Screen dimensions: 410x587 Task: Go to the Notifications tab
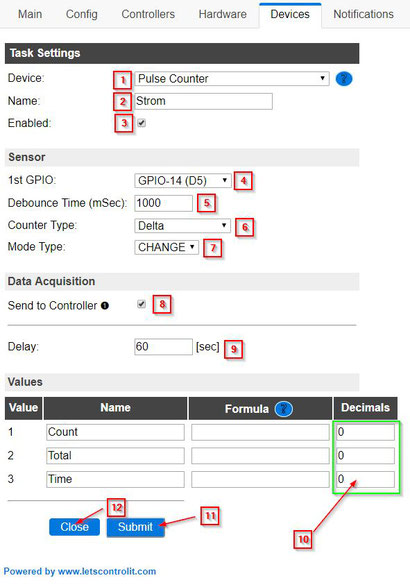[363, 14]
